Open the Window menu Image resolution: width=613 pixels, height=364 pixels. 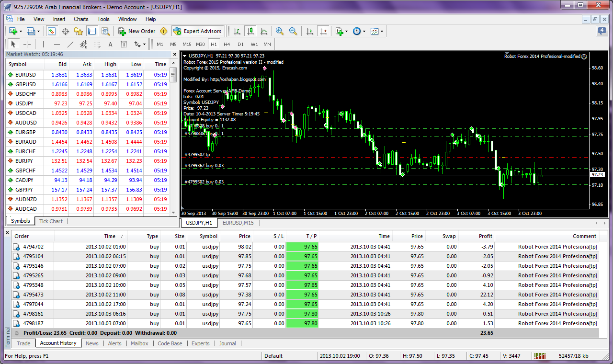tap(127, 19)
